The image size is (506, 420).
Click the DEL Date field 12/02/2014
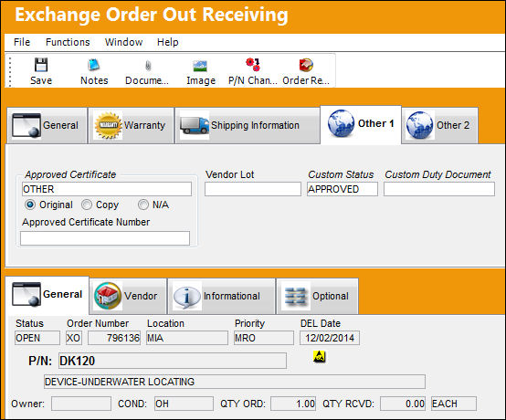click(330, 338)
